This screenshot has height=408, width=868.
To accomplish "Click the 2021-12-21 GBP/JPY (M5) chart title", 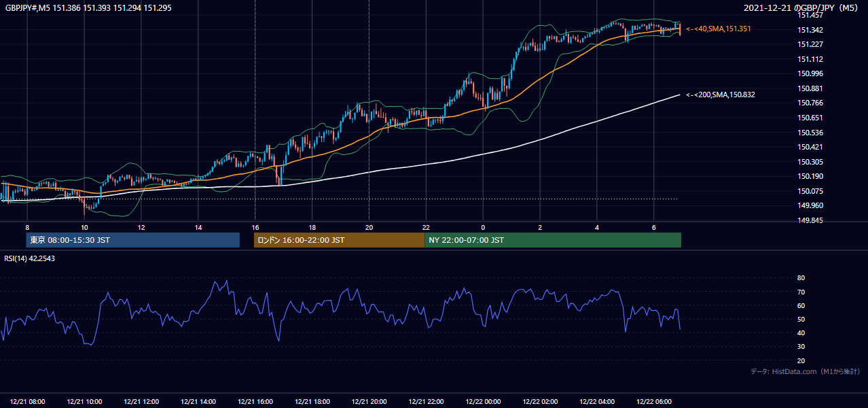I will (801, 7).
